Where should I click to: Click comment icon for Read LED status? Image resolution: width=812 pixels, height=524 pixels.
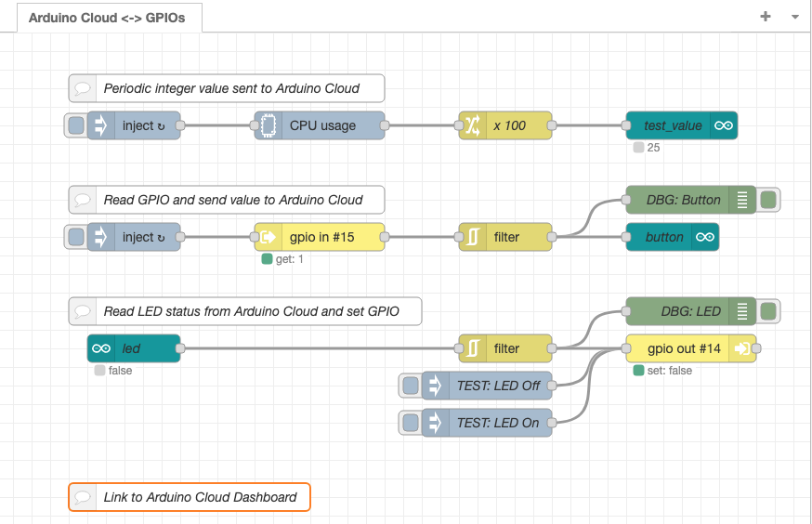point(83,311)
